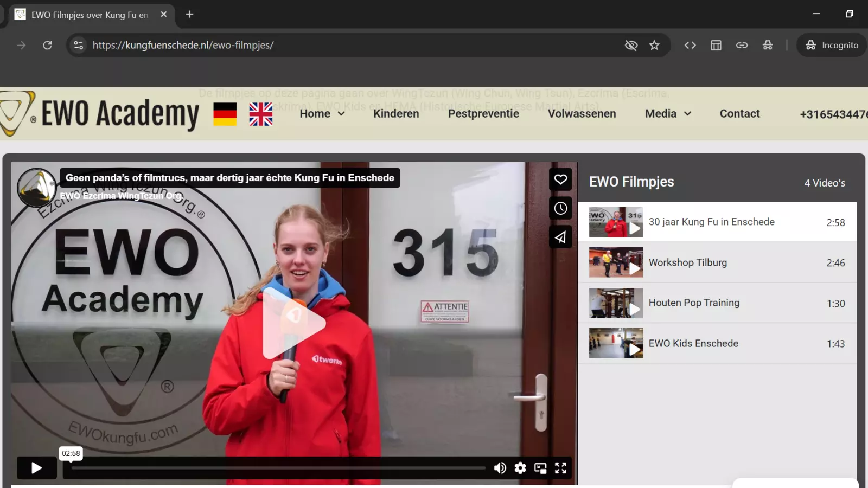Image resolution: width=868 pixels, height=488 pixels.
Task: Open the Kinderen menu item
Action: tap(396, 114)
